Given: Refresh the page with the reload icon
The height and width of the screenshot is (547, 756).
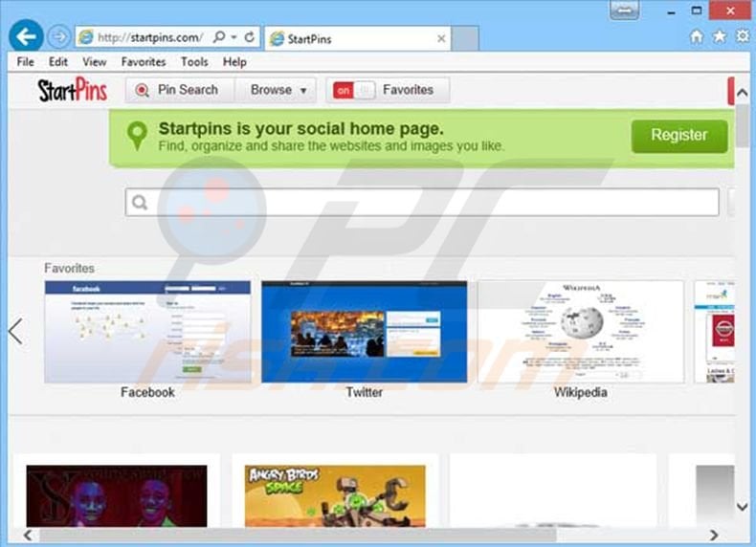Looking at the screenshot, I should pos(249,37).
